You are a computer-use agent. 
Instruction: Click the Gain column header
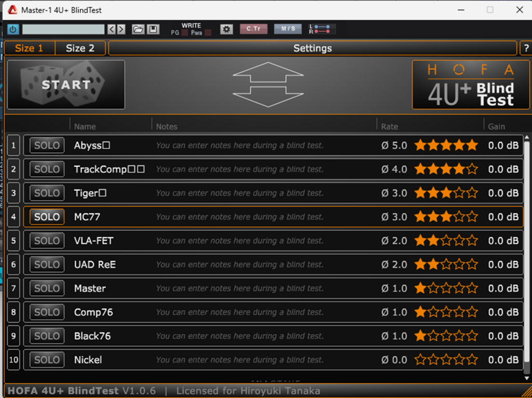click(496, 127)
